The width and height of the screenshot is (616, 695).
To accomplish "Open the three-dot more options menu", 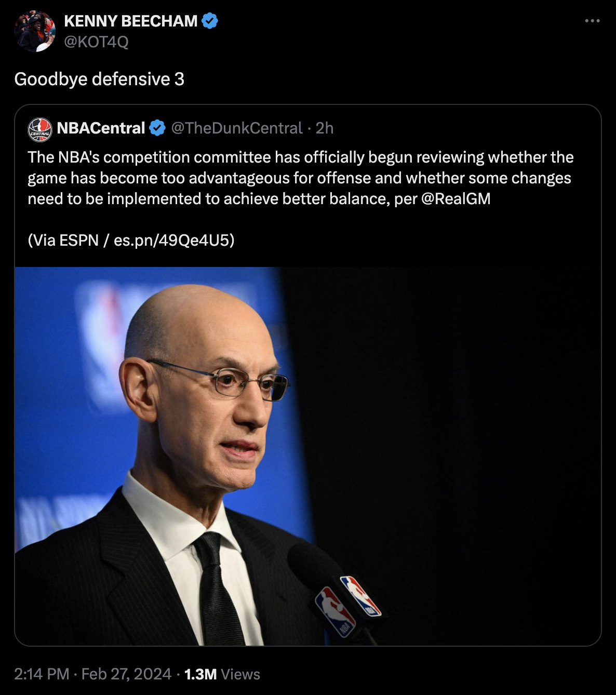I will pyautogui.click(x=592, y=21).
